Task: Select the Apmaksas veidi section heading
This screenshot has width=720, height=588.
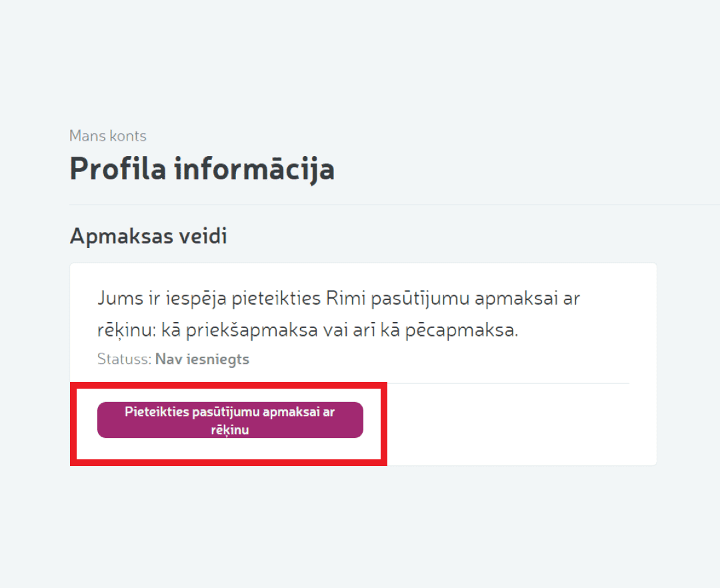Action: click(148, 236)
